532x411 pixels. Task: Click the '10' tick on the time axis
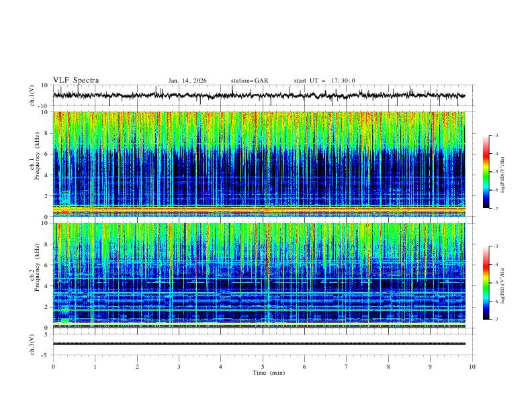(472, 367)
